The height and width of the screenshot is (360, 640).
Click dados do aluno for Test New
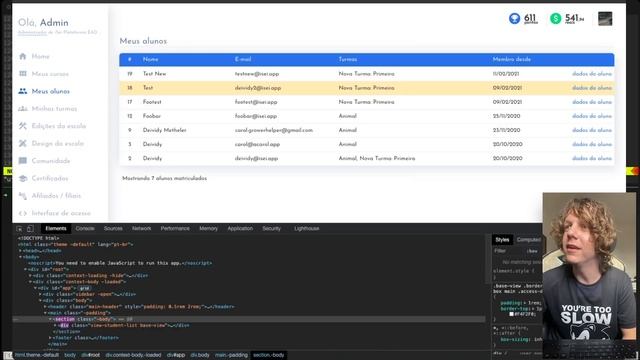click(x=592, y=74)
